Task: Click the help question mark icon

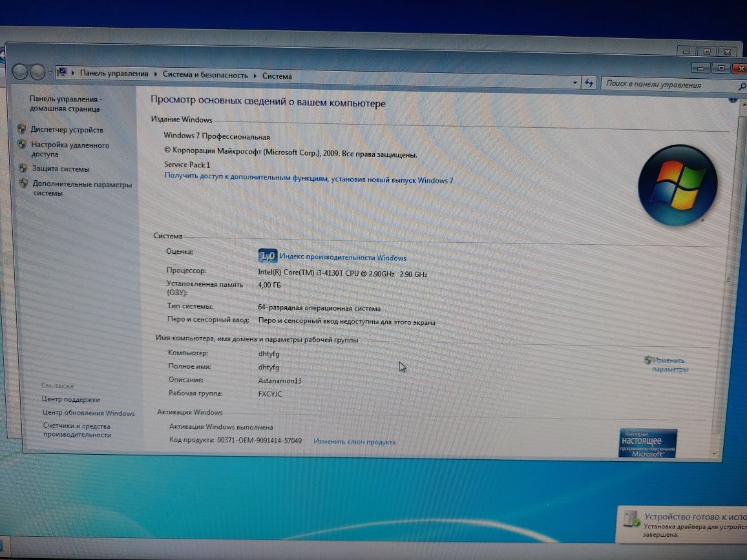Action: 733,99
